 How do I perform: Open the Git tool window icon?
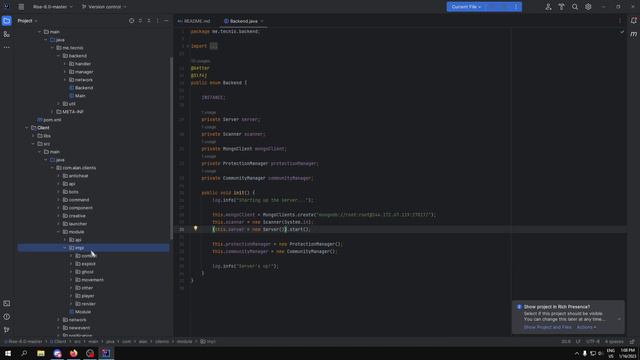7,329
